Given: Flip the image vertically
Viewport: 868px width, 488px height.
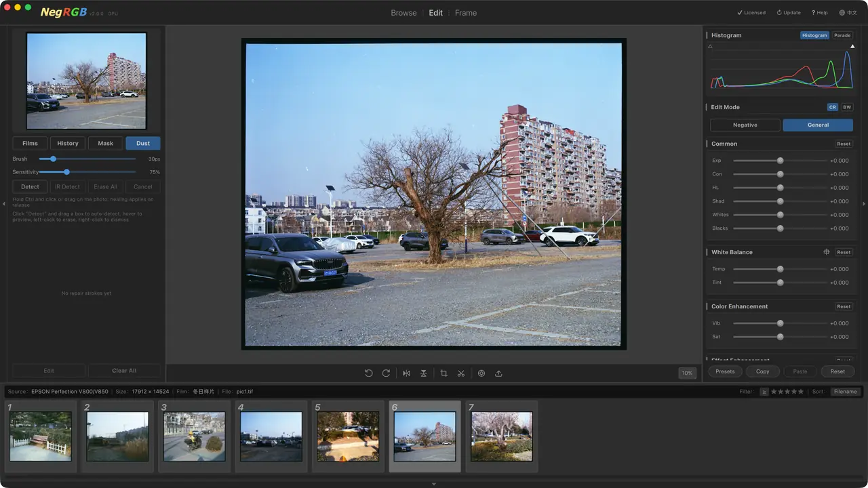Looking at the screenshot, I should (x=423, y=373).
